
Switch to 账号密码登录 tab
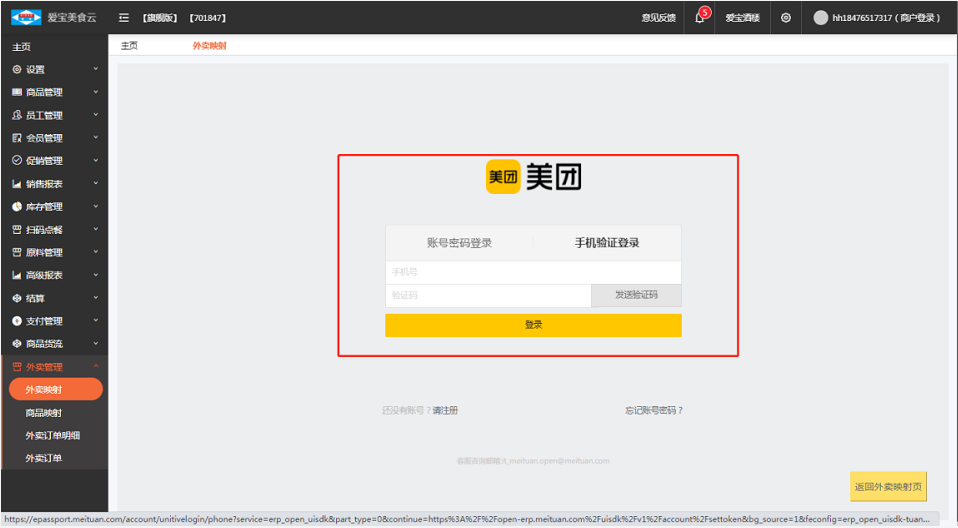click(459, 243)
